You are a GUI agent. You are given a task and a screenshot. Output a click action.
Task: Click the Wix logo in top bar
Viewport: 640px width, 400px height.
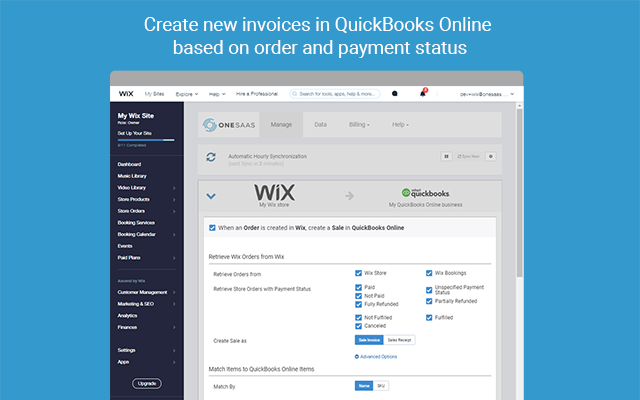tap(126, 94)
